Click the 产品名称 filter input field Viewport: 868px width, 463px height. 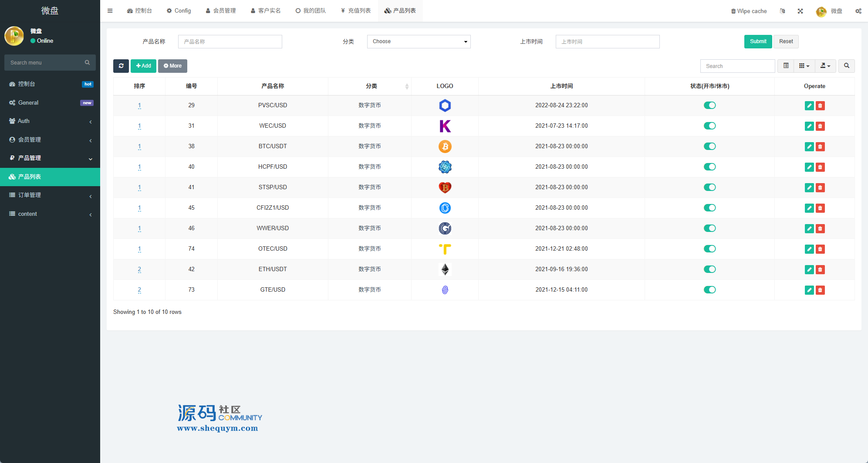[230, 41]
